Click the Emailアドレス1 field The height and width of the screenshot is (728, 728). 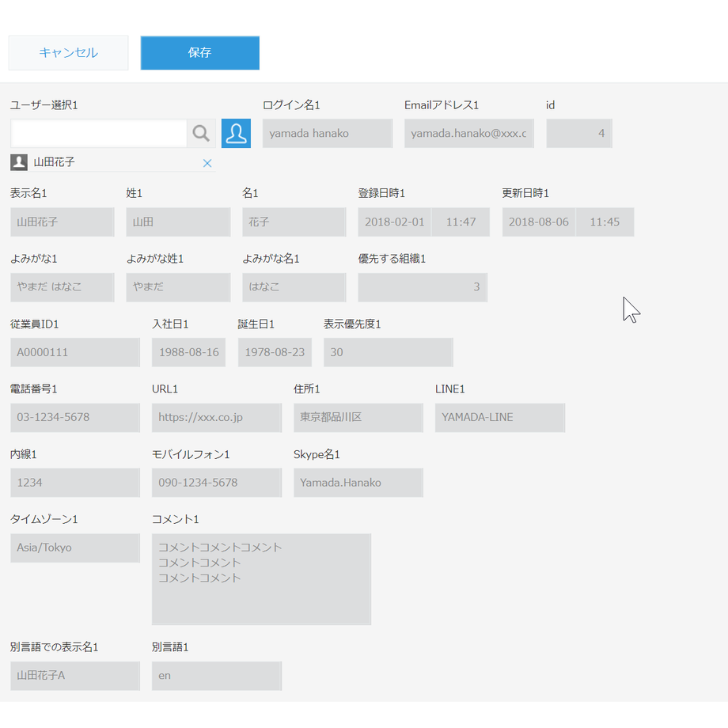[469, 134]
